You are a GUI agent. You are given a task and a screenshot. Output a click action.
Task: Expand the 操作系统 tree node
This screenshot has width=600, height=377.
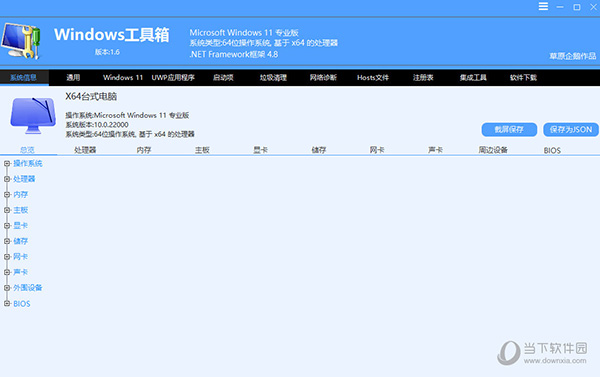coord(7,163)
